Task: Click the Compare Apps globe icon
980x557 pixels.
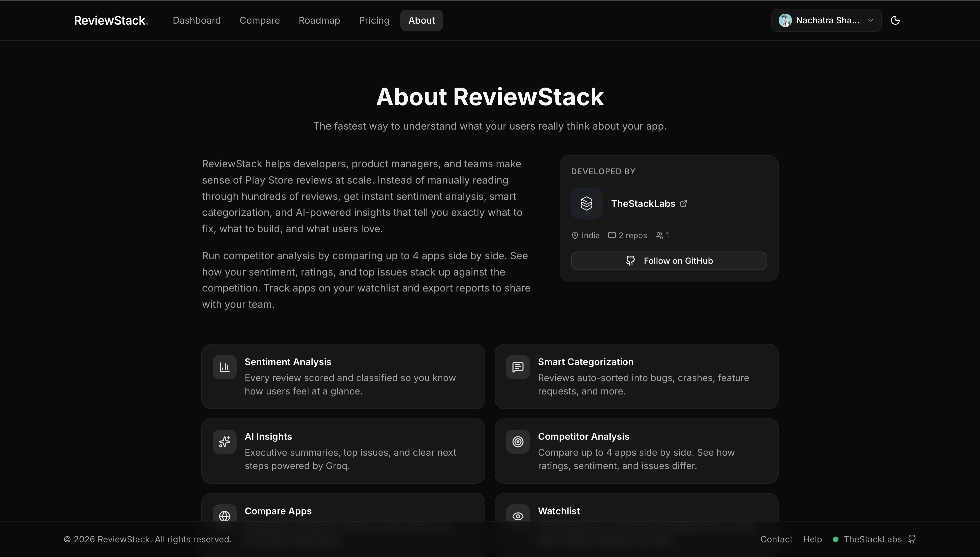Action: (225, 515)
